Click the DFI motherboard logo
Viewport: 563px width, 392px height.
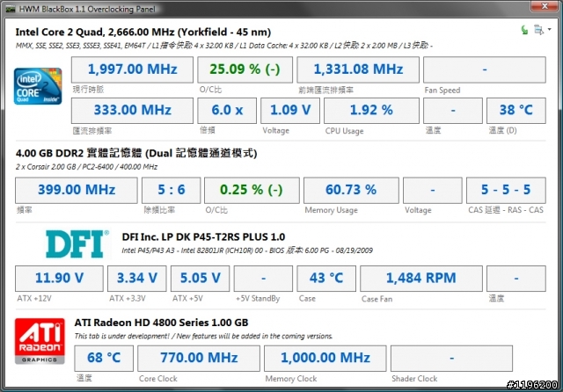[x=77, y=243]
